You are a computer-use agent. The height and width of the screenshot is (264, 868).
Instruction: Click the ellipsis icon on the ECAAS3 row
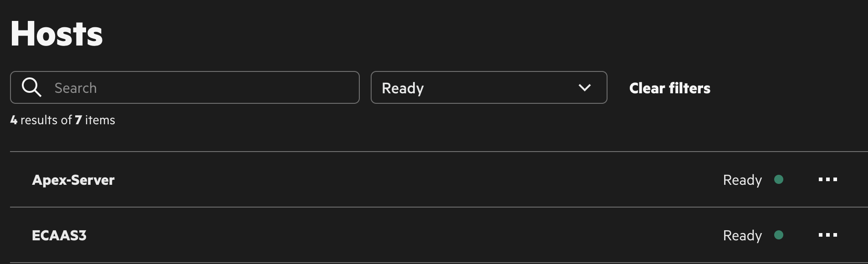[827, 235]
